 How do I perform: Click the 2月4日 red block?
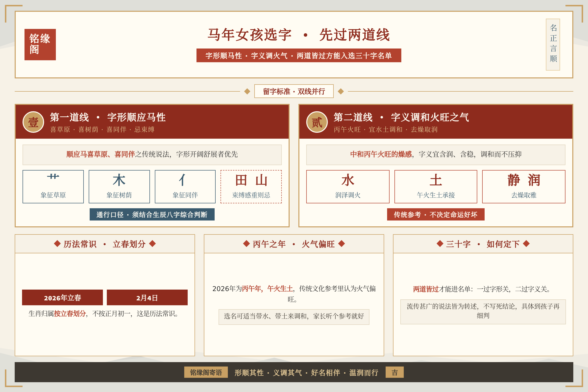[x=147, y=297]
